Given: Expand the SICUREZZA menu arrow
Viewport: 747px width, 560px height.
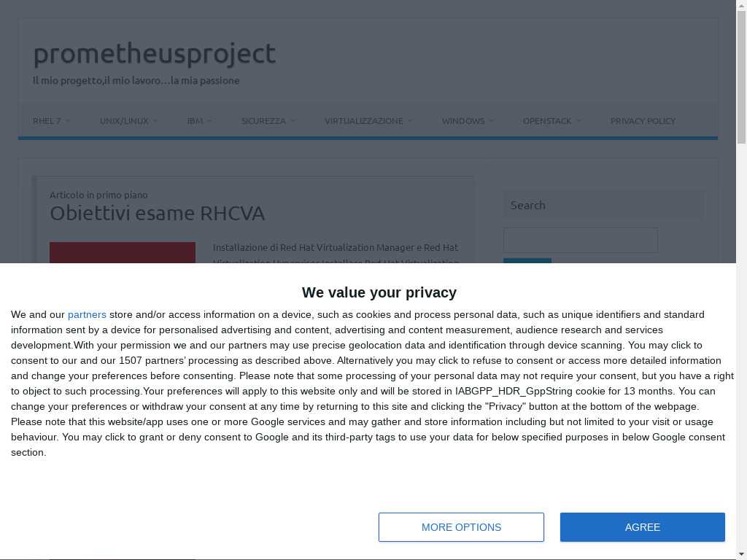Looking at the screenshot, I should click(x=293, y=121).
